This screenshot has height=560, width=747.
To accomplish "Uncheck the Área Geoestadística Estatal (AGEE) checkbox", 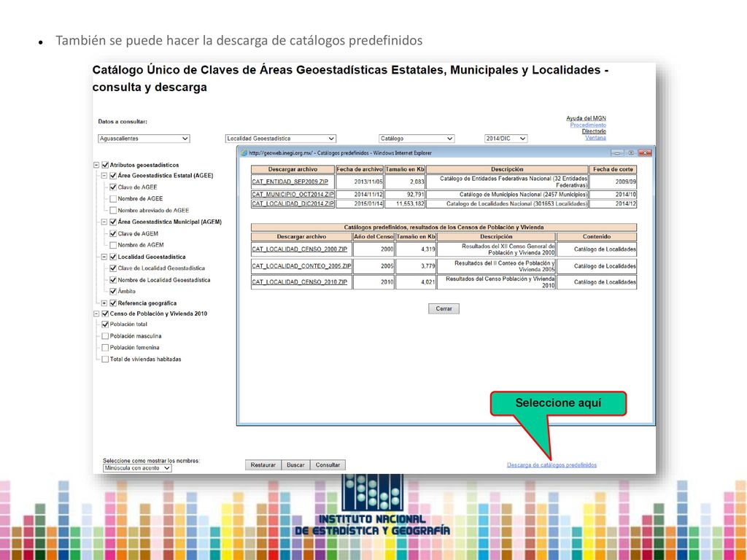I will [113, 176].
